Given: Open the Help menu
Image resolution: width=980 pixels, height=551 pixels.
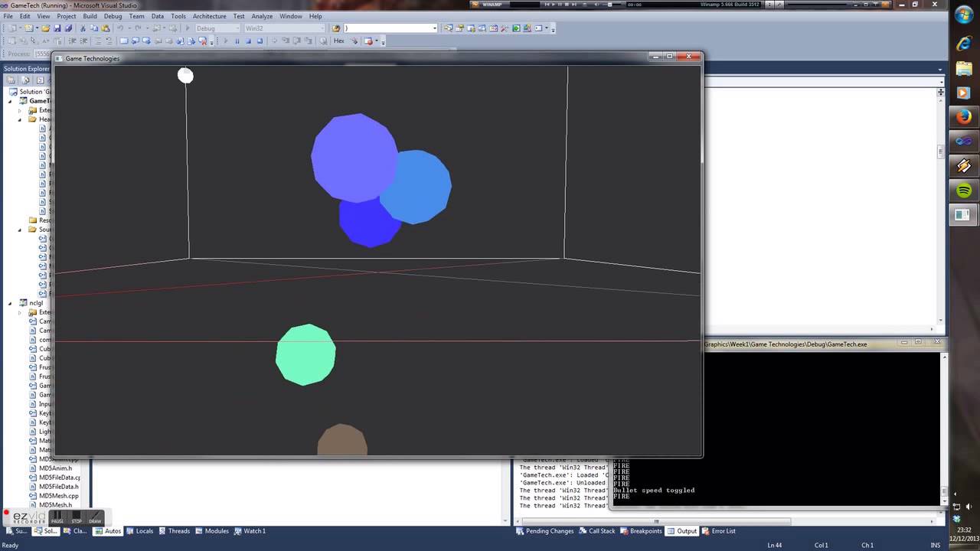Looking at the screenshot, I should coord(315,16).
